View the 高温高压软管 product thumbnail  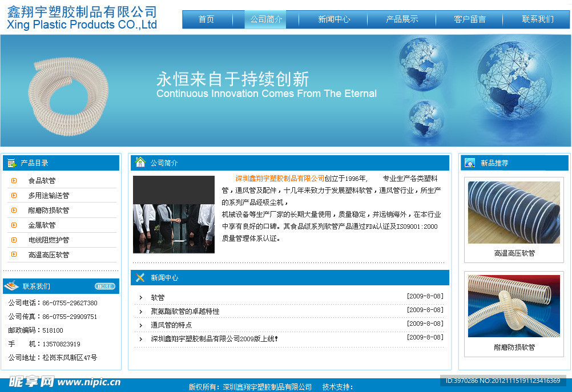[514, 212]
